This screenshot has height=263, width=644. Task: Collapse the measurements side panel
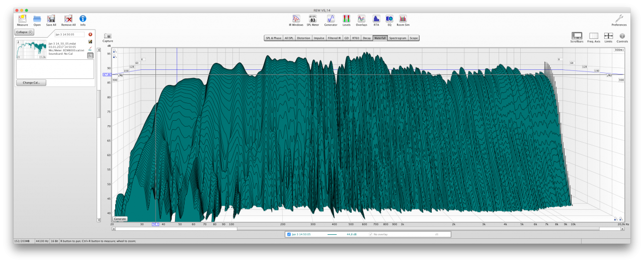24,32
